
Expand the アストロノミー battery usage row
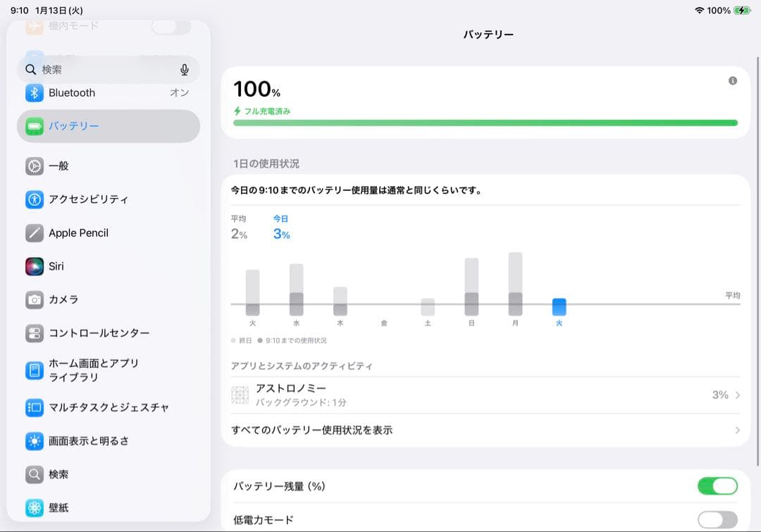(486, 395)
